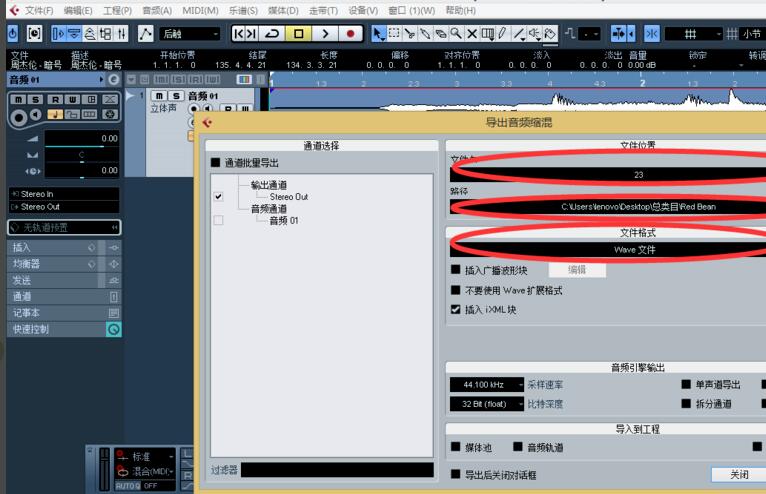Click the 关闭 button

click(739, 474)
